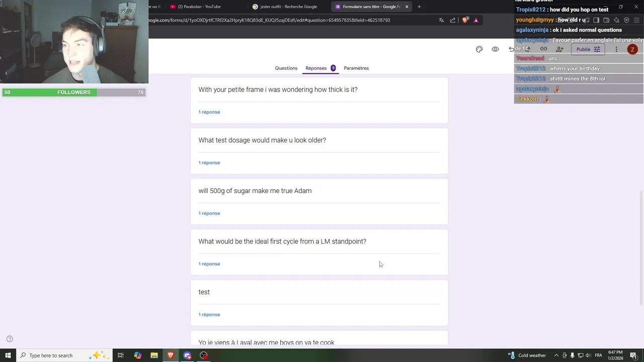The width and height of the screenshot is (644, 362).
Task: Open the add collaborators person icon
Action: point(559,49)
